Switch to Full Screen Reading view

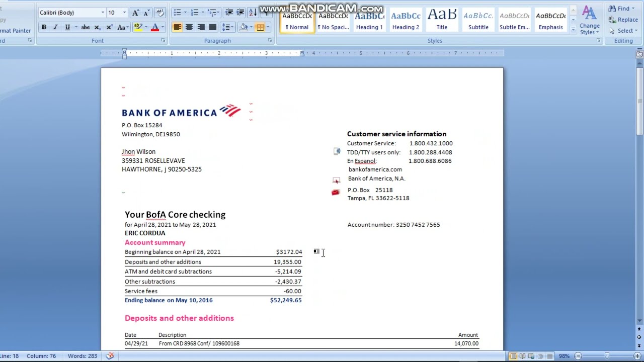(x=522, y=356)
